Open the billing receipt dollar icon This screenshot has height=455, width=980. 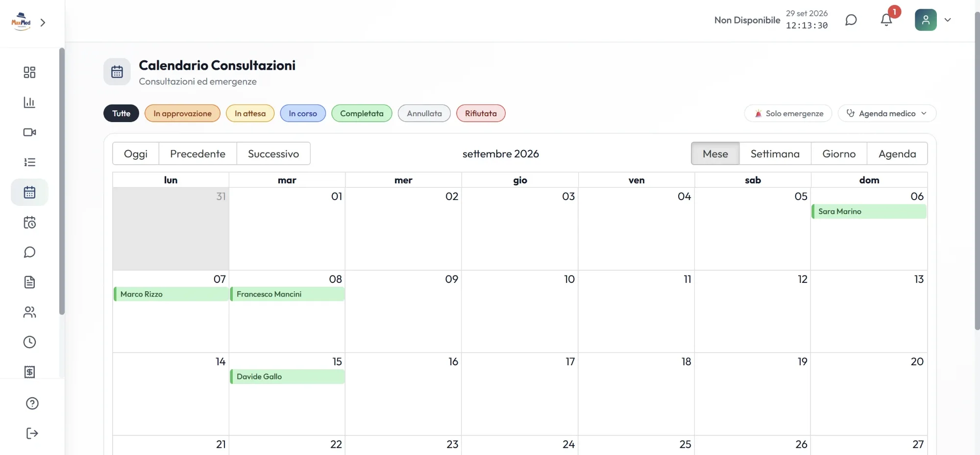click(29, 372)
